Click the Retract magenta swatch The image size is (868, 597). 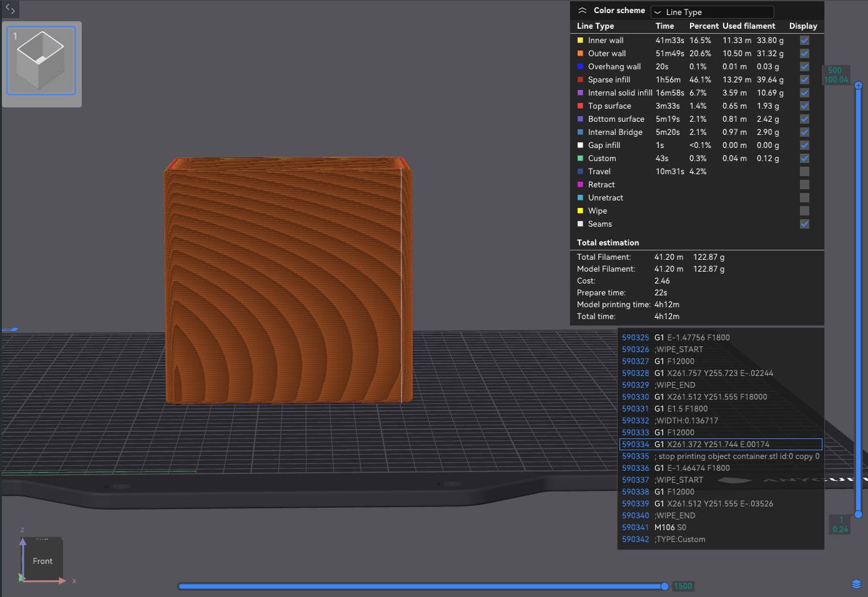tap(580, 184)
